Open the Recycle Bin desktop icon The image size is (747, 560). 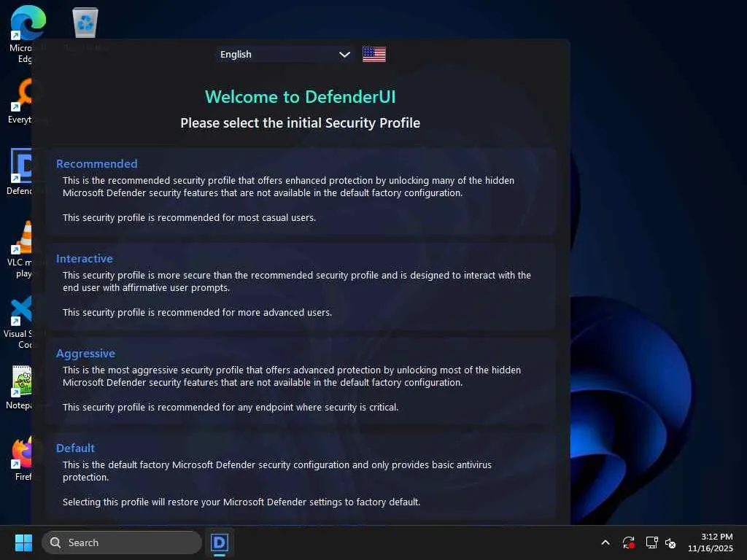[85, 23]
